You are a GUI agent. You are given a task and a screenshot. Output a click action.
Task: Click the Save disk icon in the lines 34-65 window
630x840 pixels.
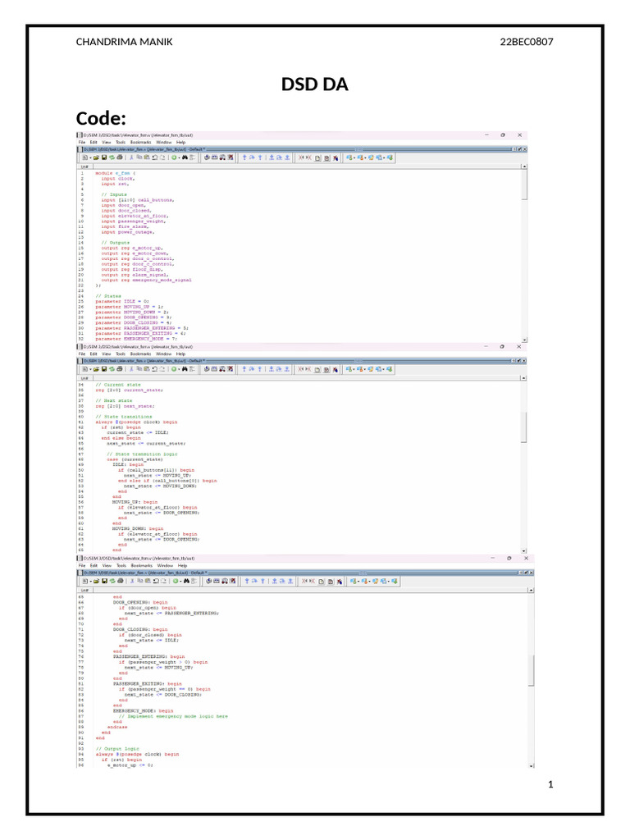point(104,370)
